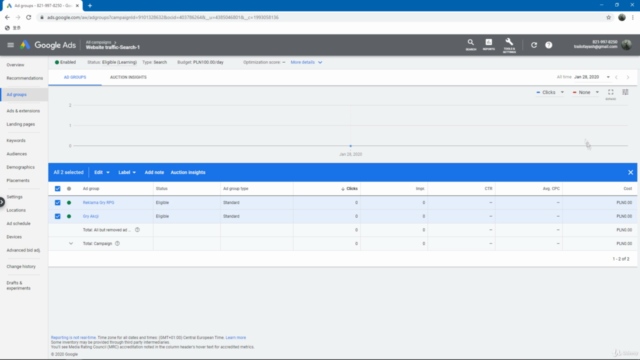Open a new browser tab
The height and width of the screenshot is (360, 640).
point(90,6)
